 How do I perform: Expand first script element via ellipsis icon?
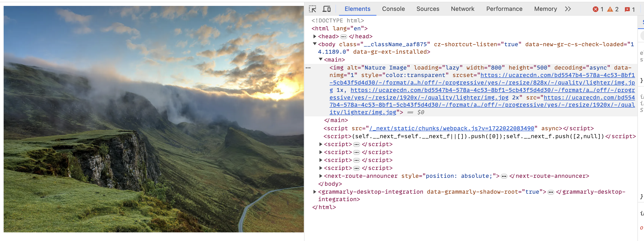tap(356, 144)
